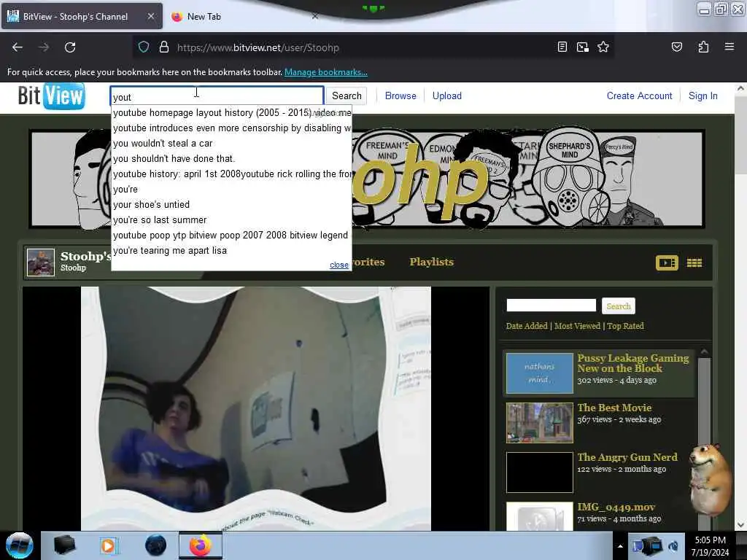
Task: Click the main video player area
Action: coord(256,408)
